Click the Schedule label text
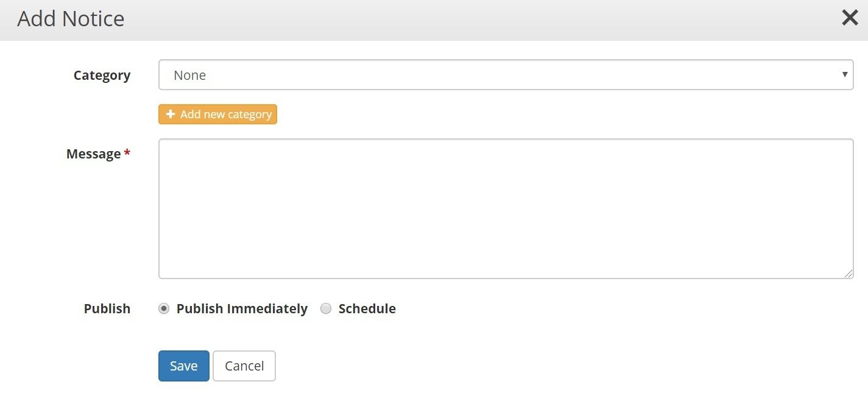868x401 pixels. click(367, 308)
